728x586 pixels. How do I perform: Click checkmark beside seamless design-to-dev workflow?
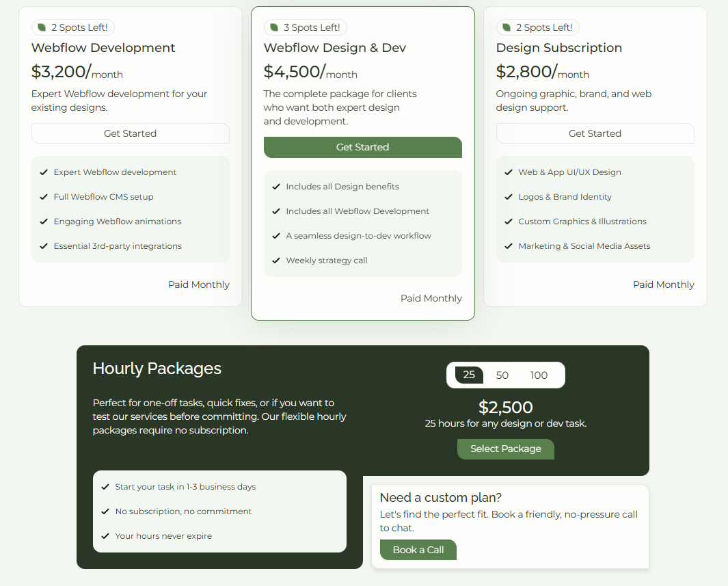(275, 236)
